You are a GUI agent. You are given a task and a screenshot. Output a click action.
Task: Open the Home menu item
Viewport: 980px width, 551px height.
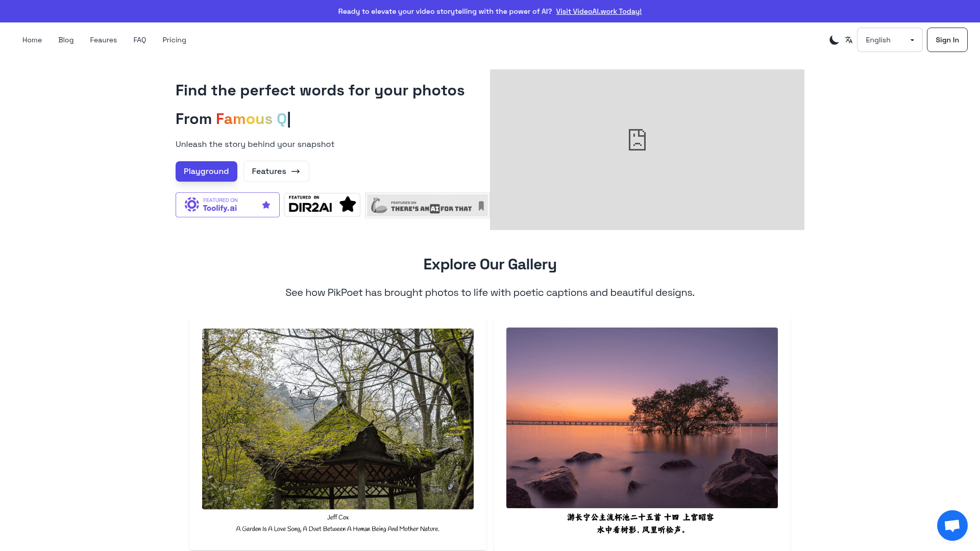32,40
